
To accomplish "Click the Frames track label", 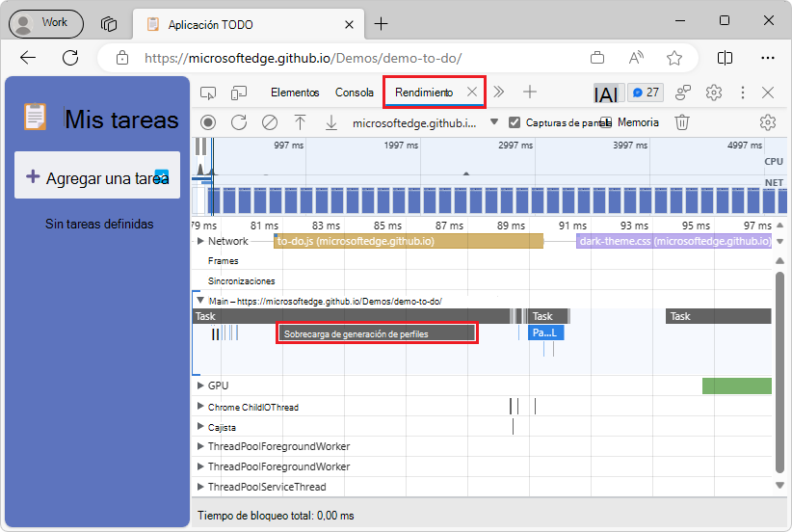I will tap(223, 260).
